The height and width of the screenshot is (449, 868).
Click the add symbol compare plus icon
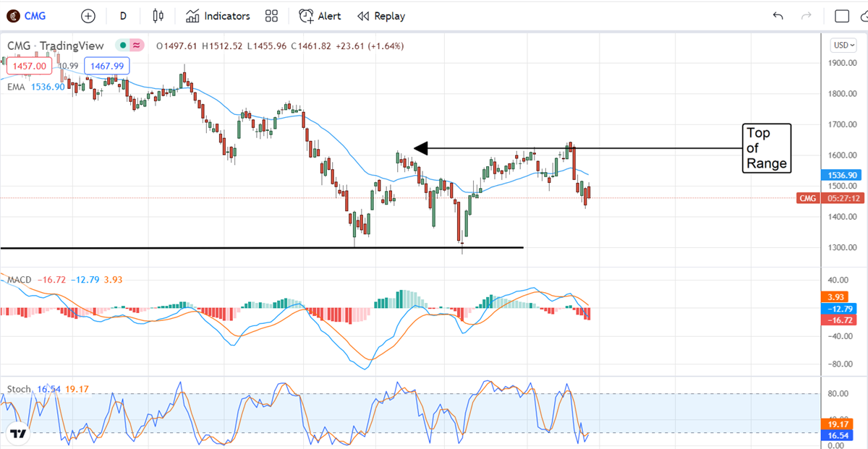coord(88,16)
